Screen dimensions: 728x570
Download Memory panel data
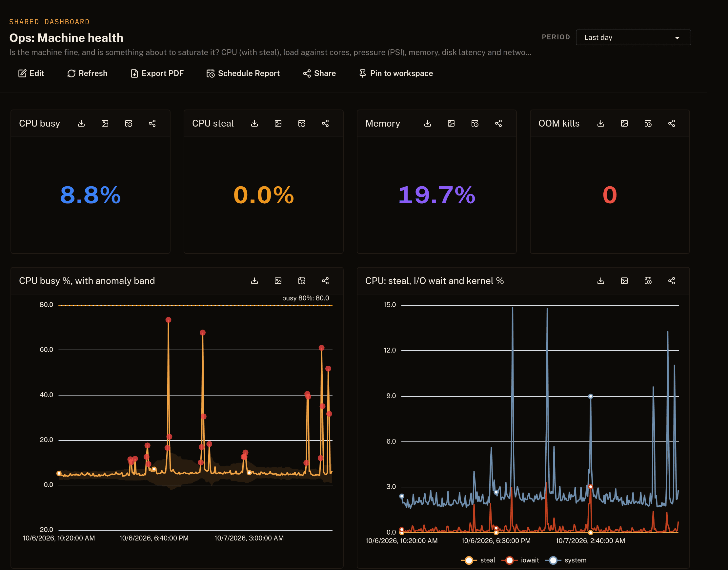click(427, 123)
